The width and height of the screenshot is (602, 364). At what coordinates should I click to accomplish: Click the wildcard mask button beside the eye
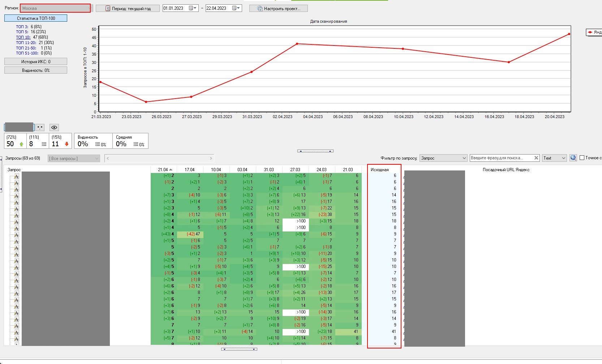tap(40, 127)
